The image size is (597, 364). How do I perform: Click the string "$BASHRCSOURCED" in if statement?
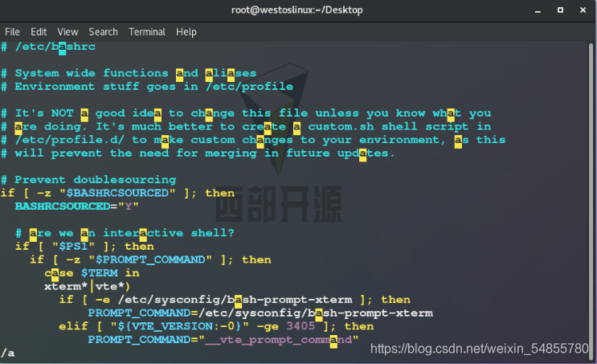(x=117, y=193)
